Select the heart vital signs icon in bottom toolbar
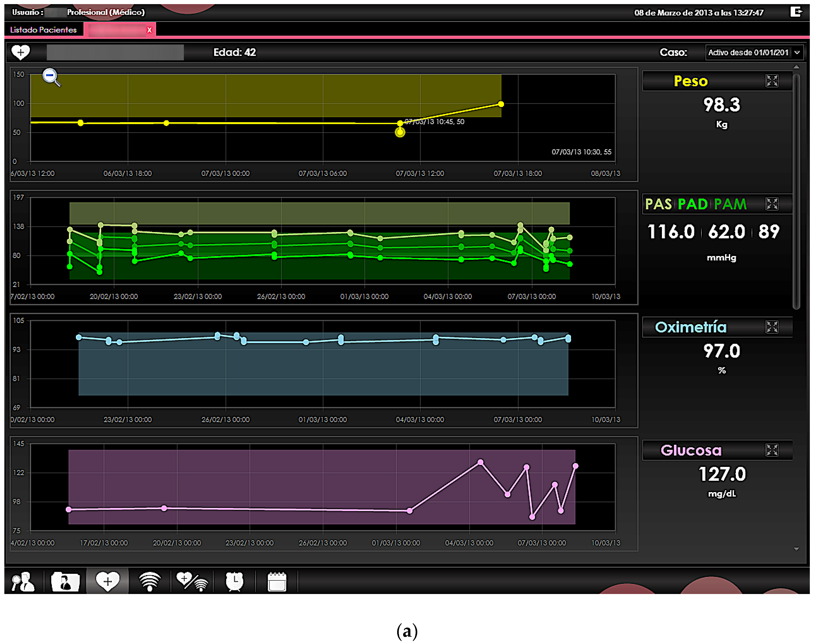Viewport: 816px width, 644px height. pyautogui.click(x=108, y=582)
